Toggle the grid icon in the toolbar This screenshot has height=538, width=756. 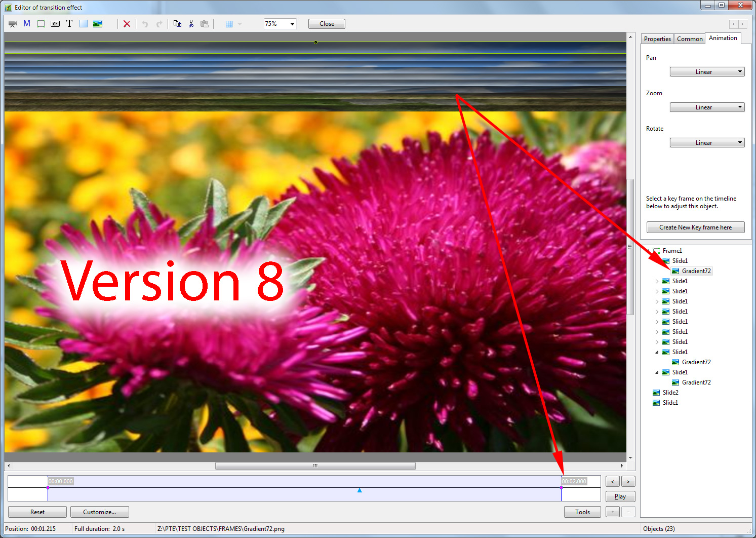pyautogui.click(x=229, y=24)
